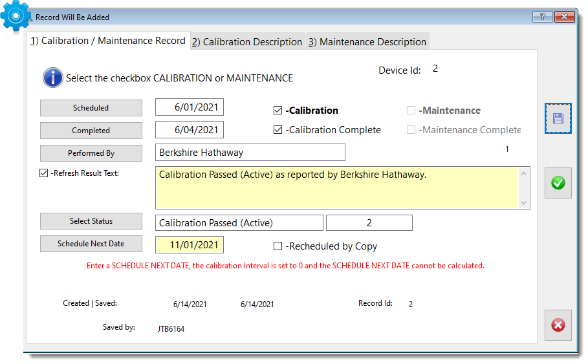
Task: Click the red X cancel button
Action: (x=558, y=325)
